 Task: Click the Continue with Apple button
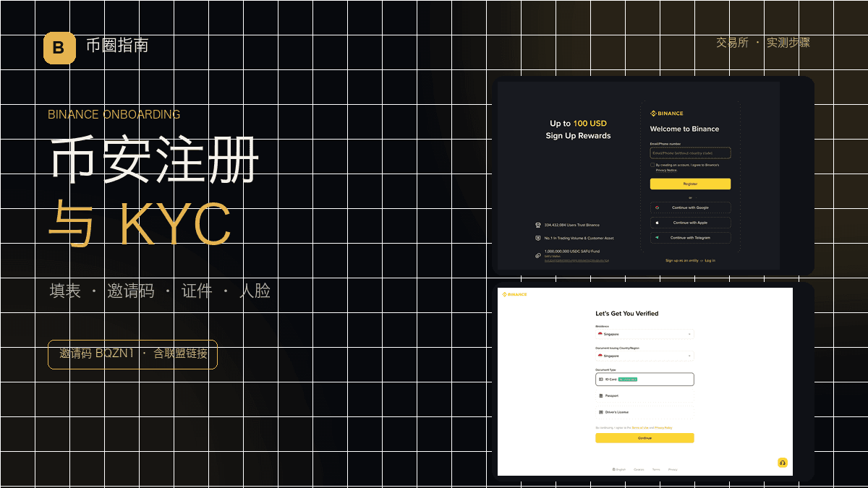[690, 223]
